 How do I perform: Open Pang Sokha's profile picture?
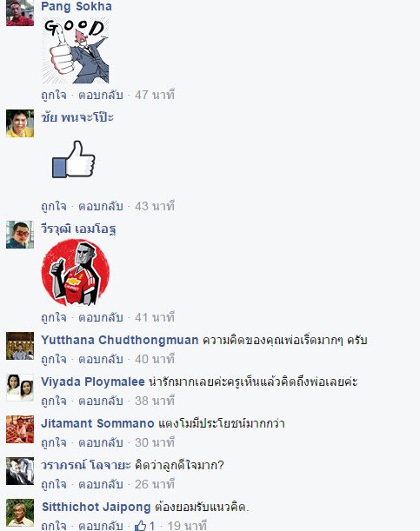(x=20, y=13)
